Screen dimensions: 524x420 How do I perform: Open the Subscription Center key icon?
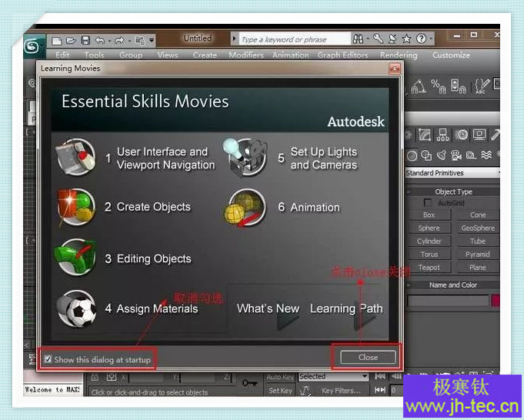pos(378,38)
